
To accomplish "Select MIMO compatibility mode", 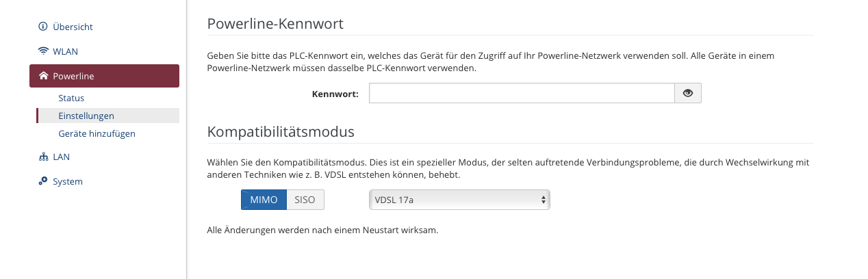I will (x=264, y=200).
